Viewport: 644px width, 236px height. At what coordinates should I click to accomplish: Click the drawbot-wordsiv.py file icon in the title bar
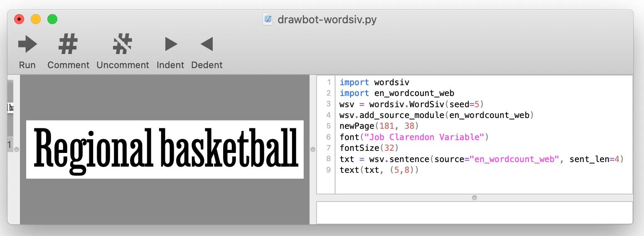coord(268,20)
